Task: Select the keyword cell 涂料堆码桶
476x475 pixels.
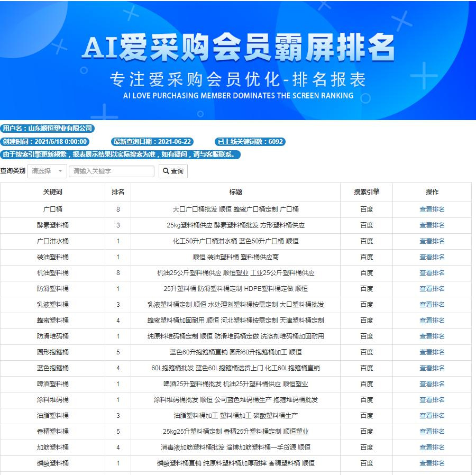Action: (52, 400)
